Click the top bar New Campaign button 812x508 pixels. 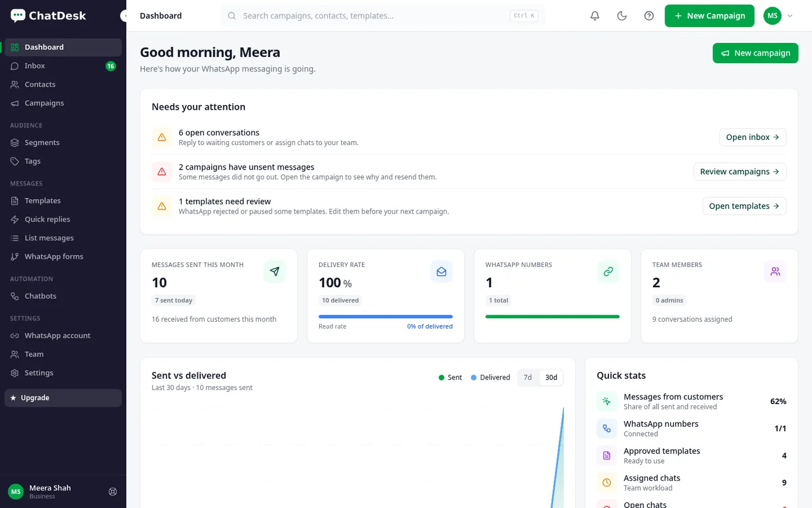[709, 16]
